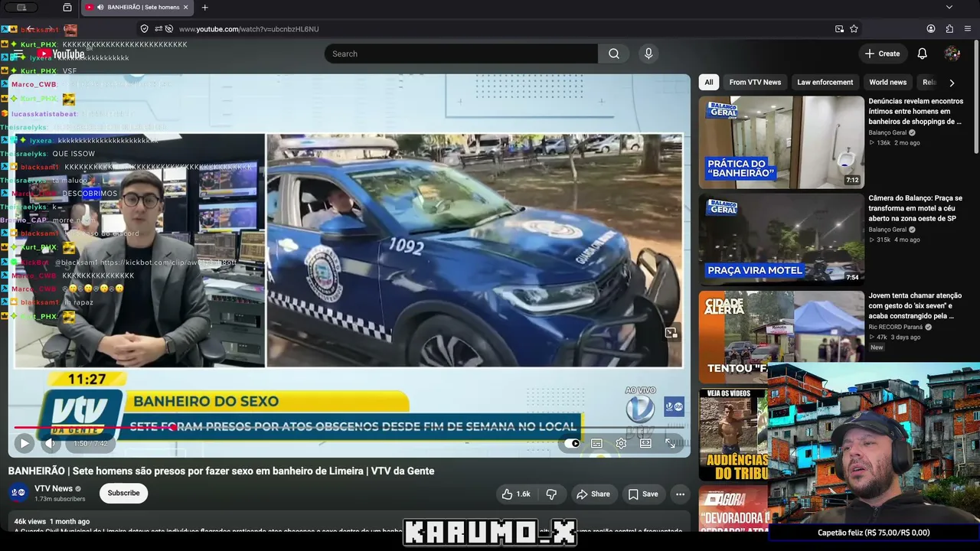Click the '46k views 1 month ago' text
The height and width of the screenshot is (551, 980).
pyautogui.click(x=51, y=522)
